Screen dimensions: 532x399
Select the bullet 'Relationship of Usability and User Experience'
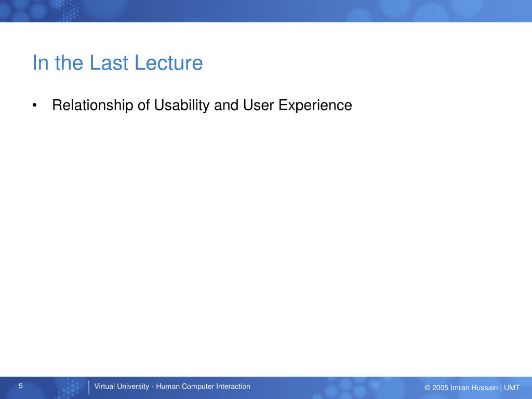click(x=202, y=105)
